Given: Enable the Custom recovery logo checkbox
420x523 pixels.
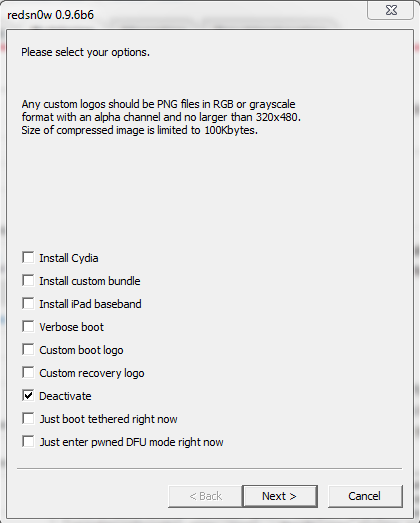Looking at the screenshot, I should pos(28,373).
